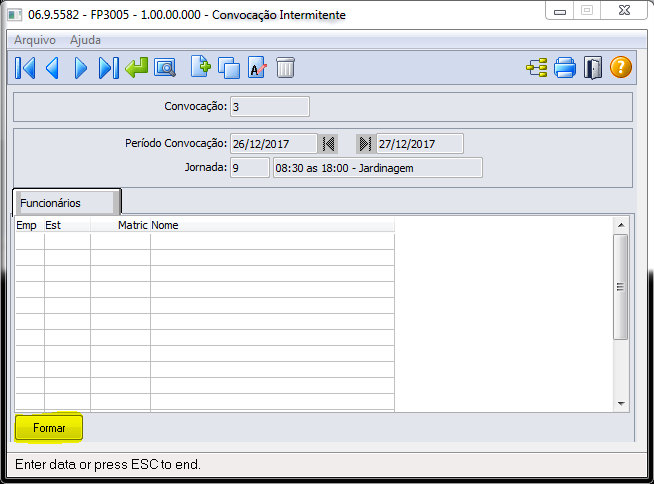The height and width of the screenshot is (484, 654).
Task: Open the yellow hierarchy tree icon
Action: (x=537, y=68)
